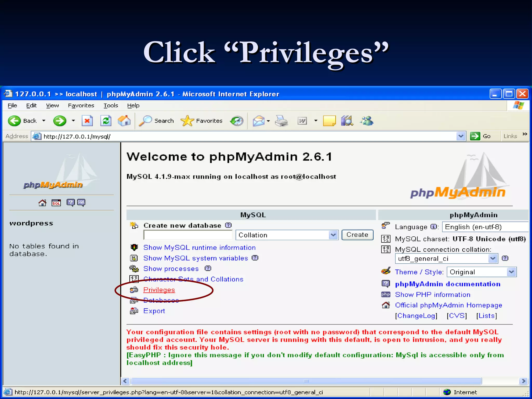Expand the Address bar history dropdown
The width and height of the screenshot is (532, 399).
461,136
